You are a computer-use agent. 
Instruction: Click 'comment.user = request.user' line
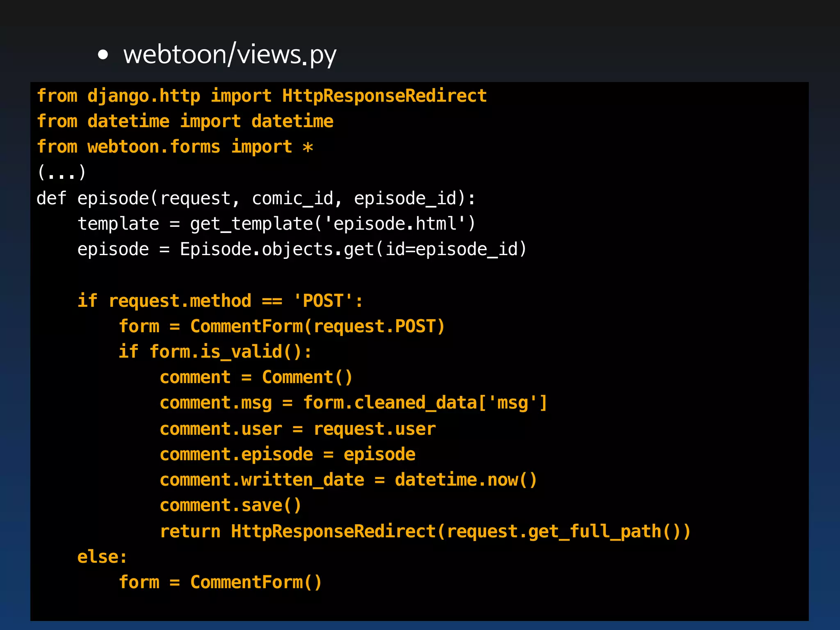click(298, 429)
